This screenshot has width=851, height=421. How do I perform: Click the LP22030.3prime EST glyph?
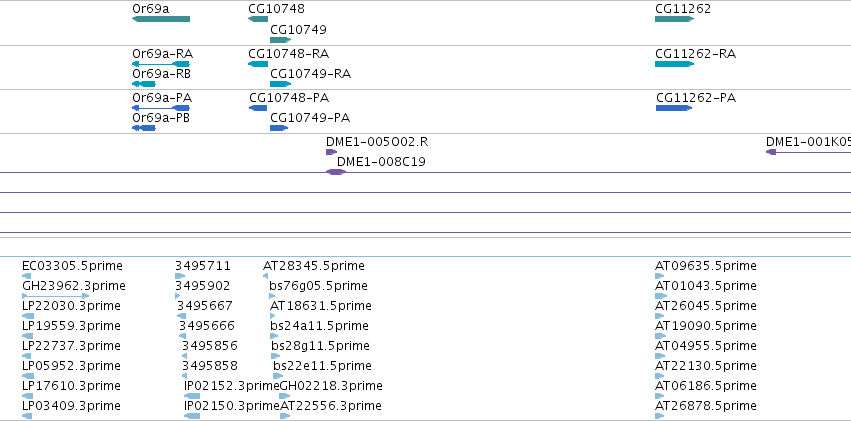pyautogui.click(x=28, y=316)
